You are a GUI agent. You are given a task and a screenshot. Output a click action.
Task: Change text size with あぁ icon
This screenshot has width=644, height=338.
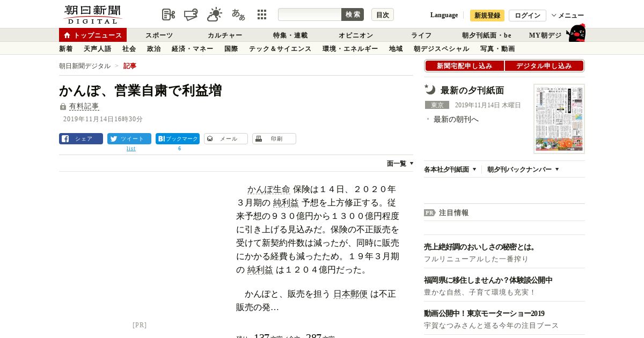(x=238, y=14)
